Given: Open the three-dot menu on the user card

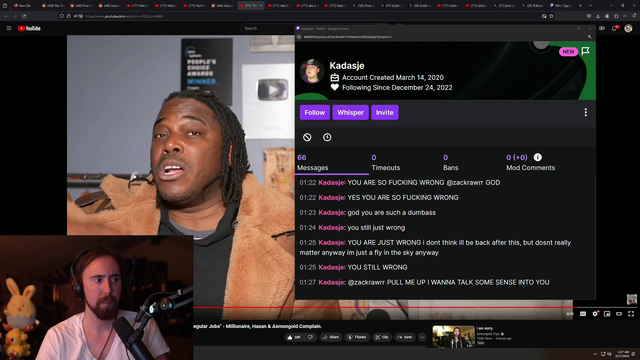Looking at the screenshot, I should pos(585,112).
